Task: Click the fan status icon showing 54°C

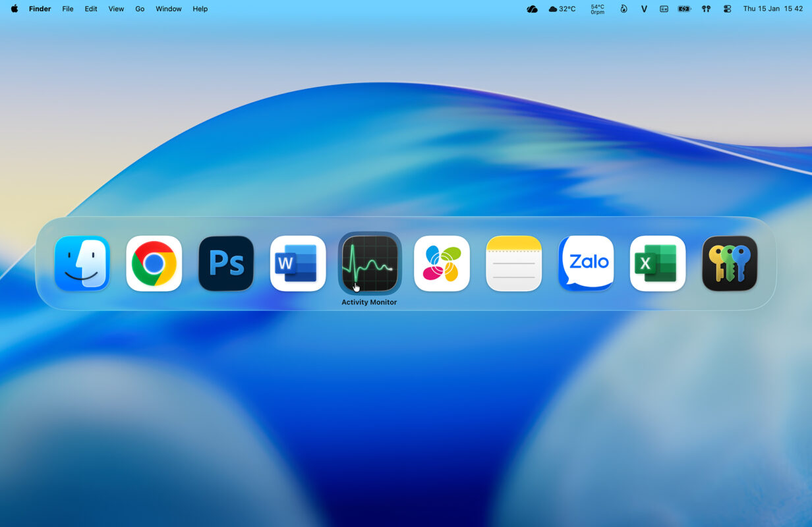Action: point(596,9)
